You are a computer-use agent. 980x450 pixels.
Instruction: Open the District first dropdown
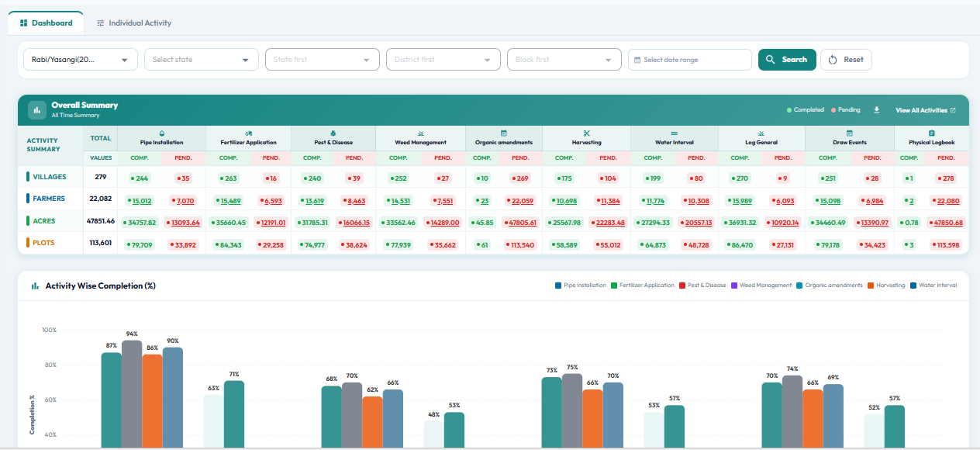pos(443,60)
